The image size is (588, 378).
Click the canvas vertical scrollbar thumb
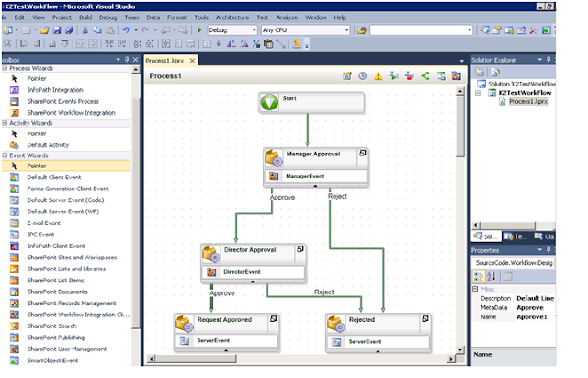(x=459, y=126)
